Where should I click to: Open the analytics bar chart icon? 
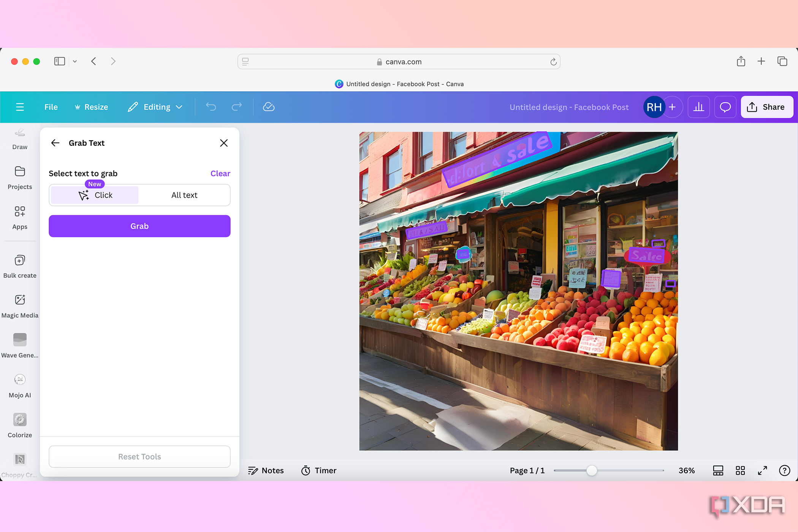tap(698, 107)
